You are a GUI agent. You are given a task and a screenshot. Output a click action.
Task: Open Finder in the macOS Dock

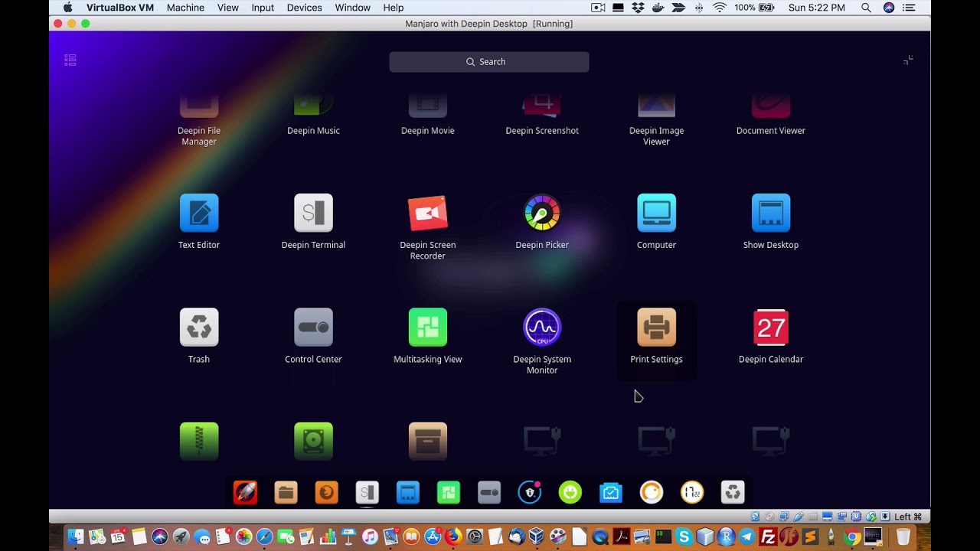click(75, 536)
